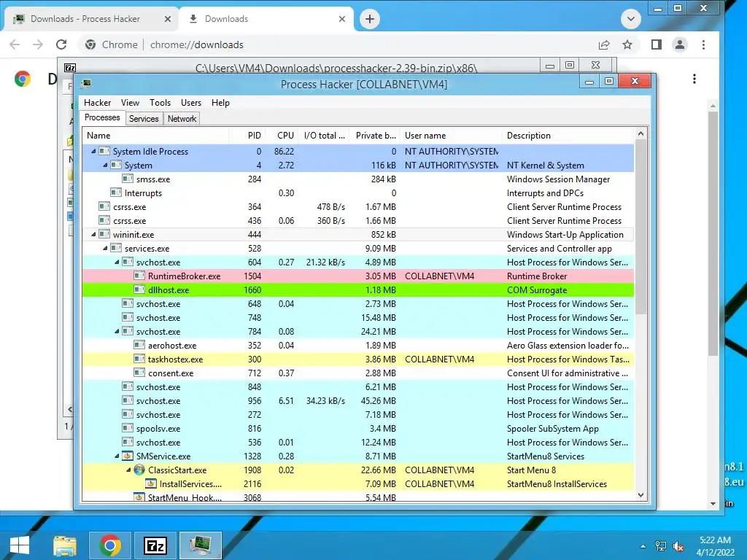Open Chrome three-dot menu
The image size is (747, 560).
704,44
